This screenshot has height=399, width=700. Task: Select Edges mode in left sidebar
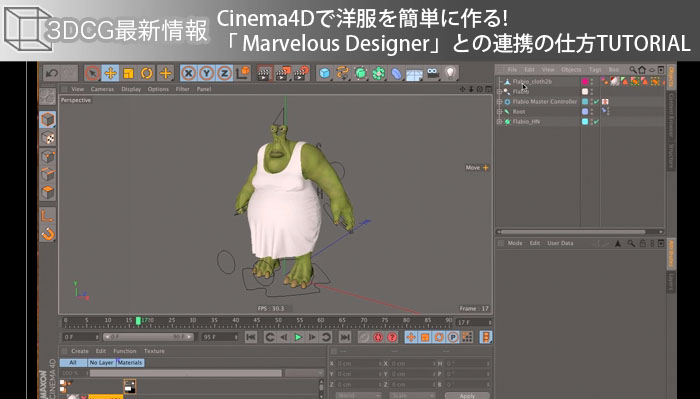click(x=48, y=175)
